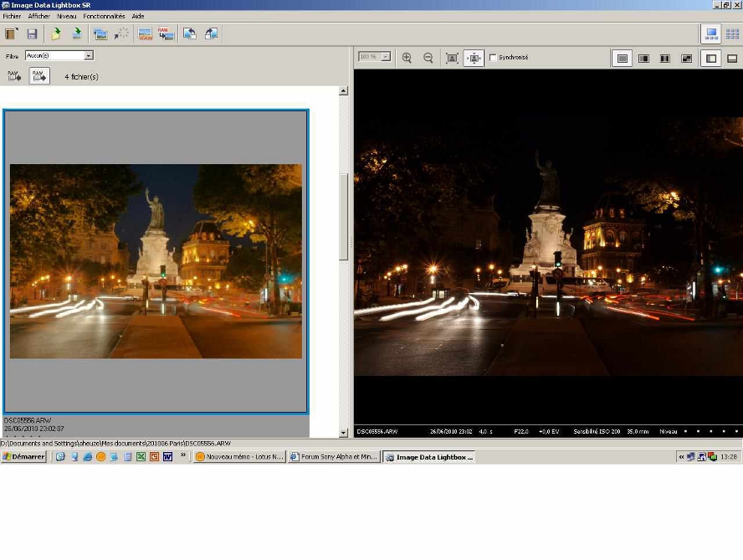Click the system tray clock showing 13:28
The width and height of the screenshot is (743, 560).
pyautogui.click(x=729, y=457)
